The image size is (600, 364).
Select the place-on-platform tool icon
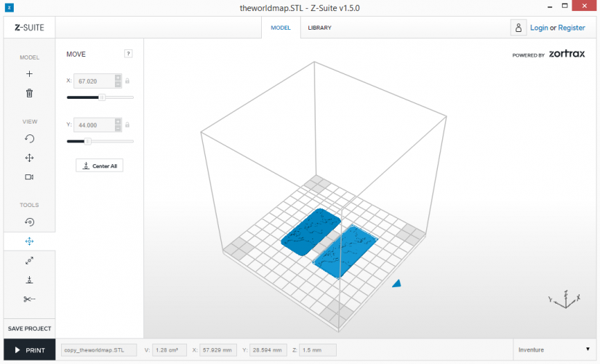tap(29, 280)
